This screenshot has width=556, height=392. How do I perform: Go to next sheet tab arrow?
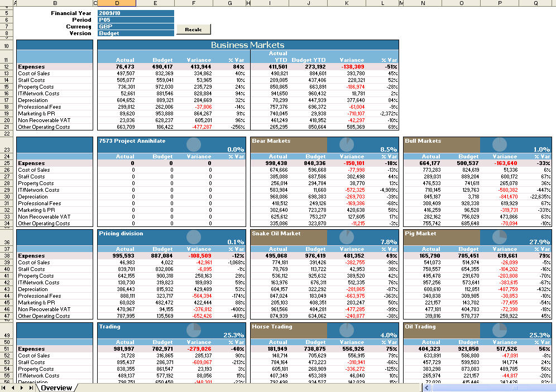click(22, 388)
